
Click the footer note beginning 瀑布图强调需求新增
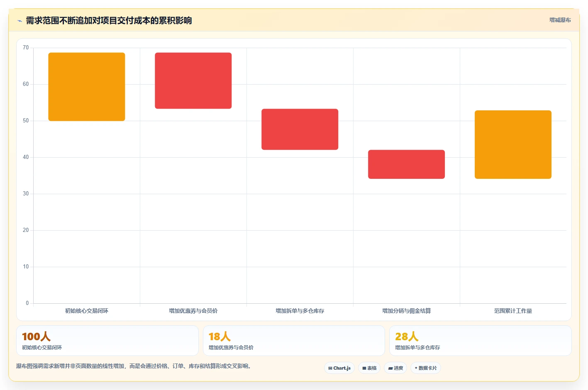tap(134, 366)
